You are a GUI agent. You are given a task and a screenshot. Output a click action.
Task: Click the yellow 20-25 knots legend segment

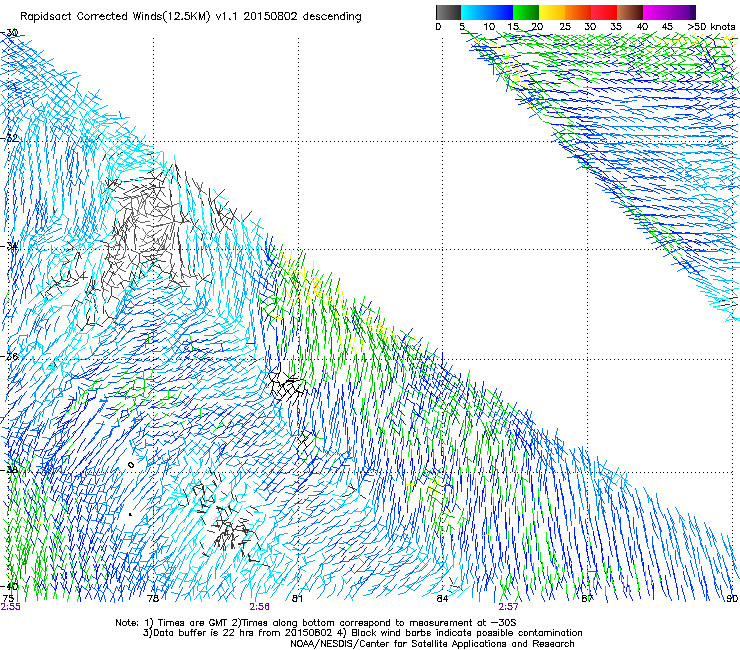pos(552,12)
